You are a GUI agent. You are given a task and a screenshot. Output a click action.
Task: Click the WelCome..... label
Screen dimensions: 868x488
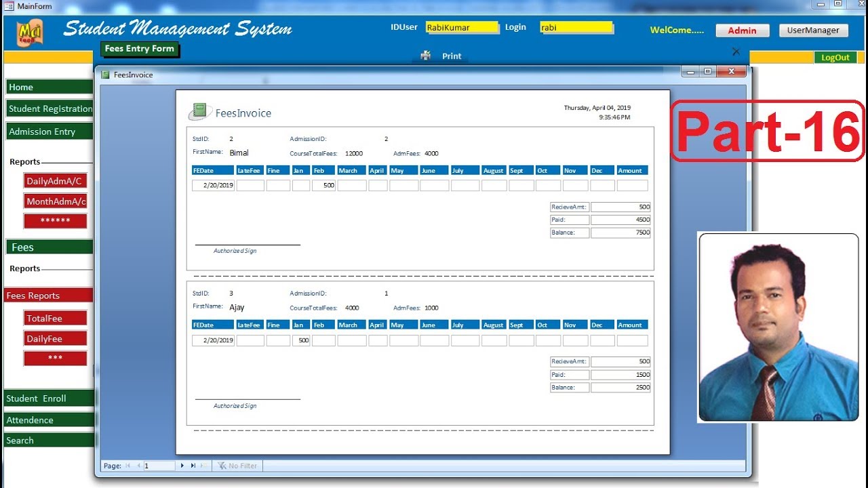click(677, 30)
